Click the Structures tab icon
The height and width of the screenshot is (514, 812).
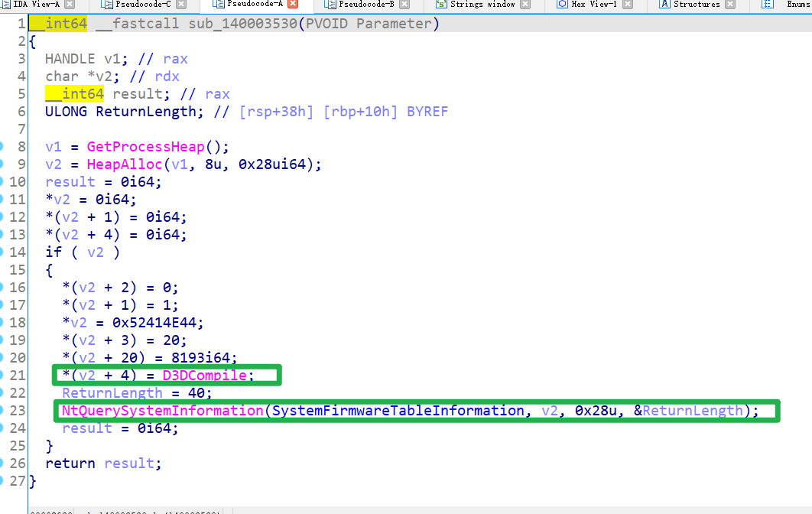[664, 4]
